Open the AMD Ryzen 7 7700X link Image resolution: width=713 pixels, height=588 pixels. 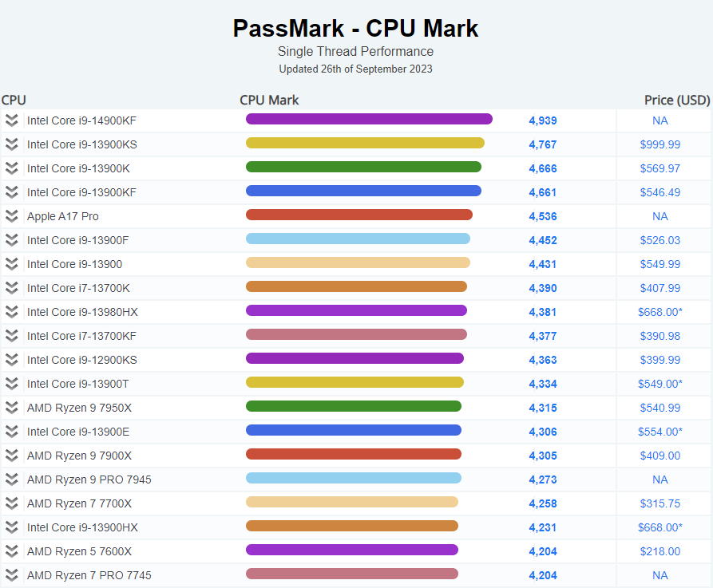[79, 503]
